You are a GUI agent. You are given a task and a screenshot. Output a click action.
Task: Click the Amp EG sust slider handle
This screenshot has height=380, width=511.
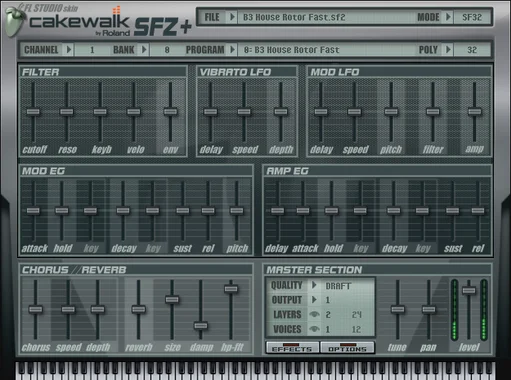[x=452, y=210]
